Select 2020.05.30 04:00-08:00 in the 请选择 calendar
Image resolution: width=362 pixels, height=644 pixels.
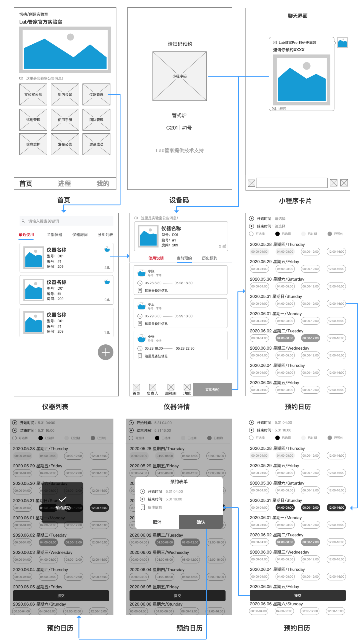(x=285, y=286)
